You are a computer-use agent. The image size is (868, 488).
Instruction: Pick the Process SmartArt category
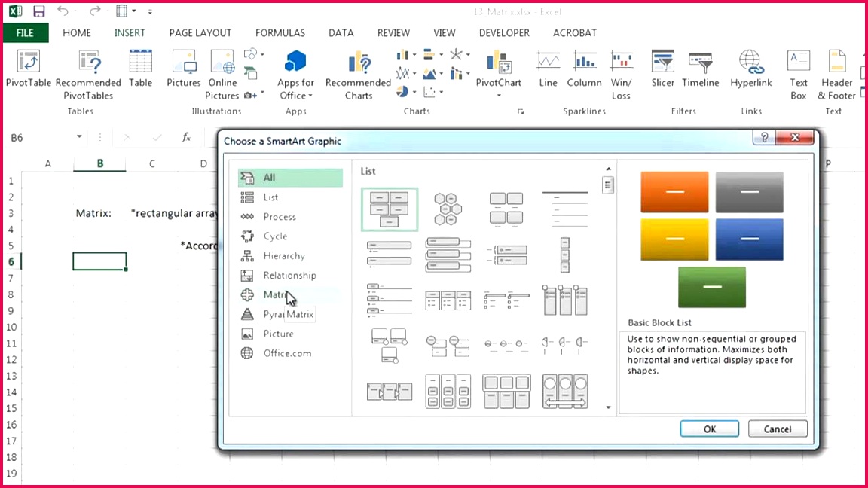[290, 216]
